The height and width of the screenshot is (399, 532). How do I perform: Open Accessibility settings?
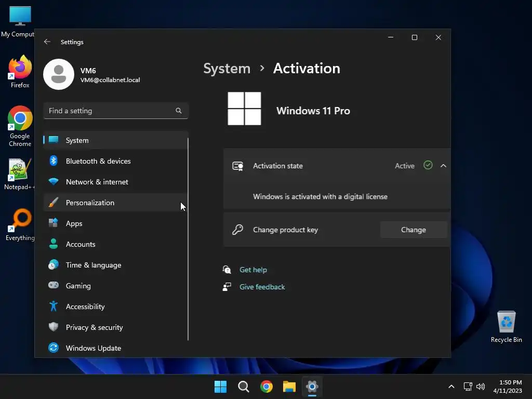tap(116, 307)
